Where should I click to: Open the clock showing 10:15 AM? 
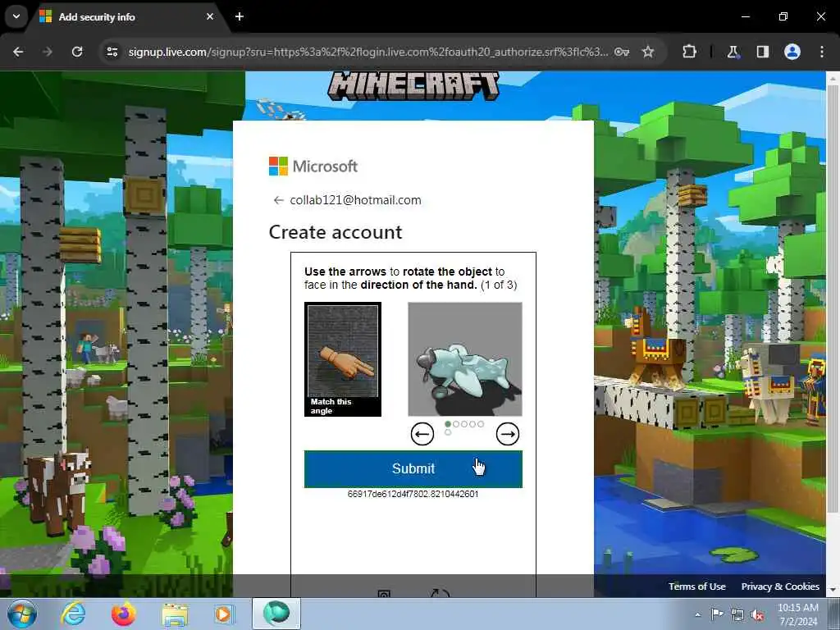pos(797,614)
